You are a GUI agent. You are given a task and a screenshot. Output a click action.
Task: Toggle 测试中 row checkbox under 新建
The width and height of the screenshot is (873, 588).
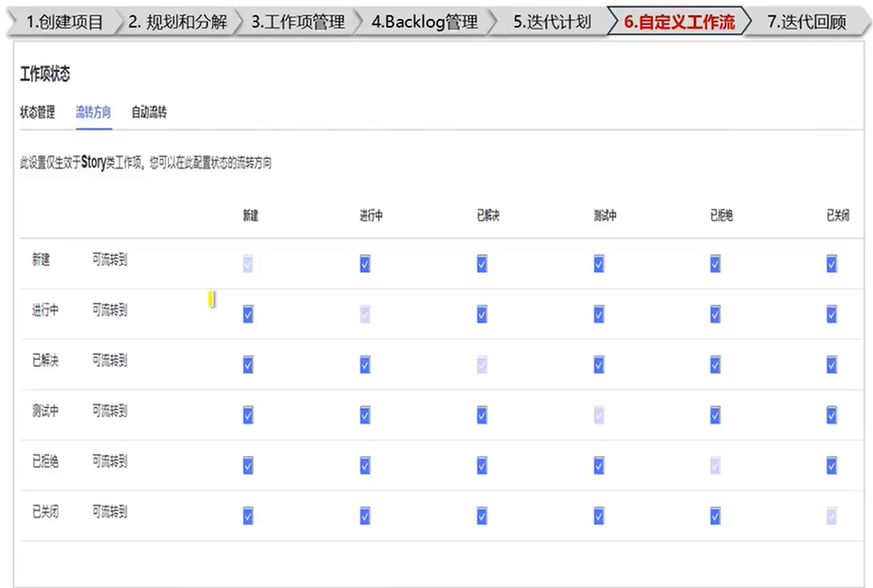point(248,415)
